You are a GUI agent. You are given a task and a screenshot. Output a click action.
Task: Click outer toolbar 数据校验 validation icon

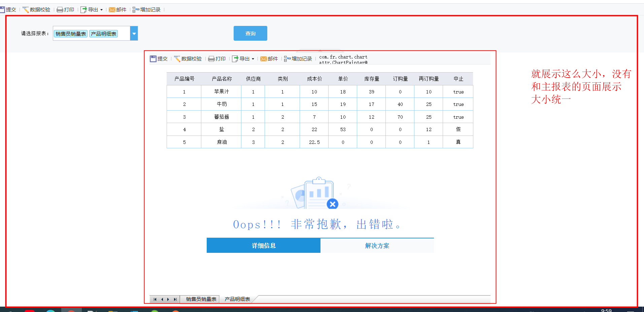click(26, 10)
